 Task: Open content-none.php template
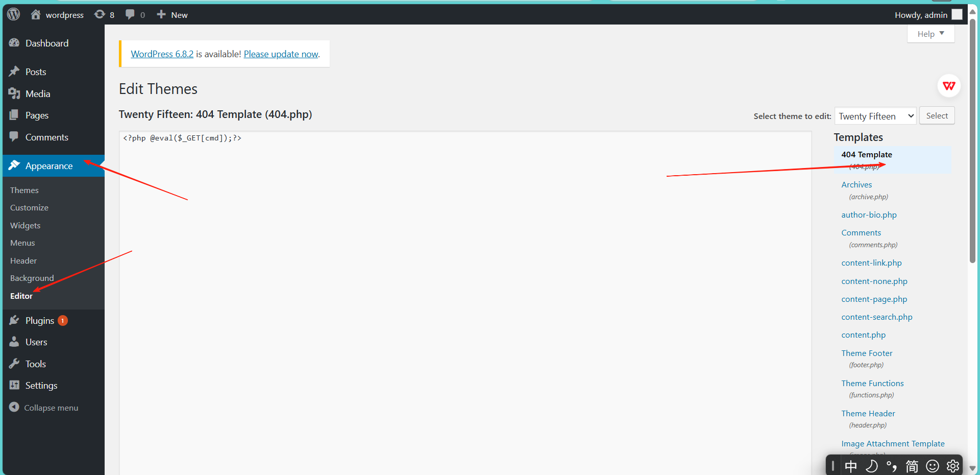pyautogui.click(x=874, y=281)
